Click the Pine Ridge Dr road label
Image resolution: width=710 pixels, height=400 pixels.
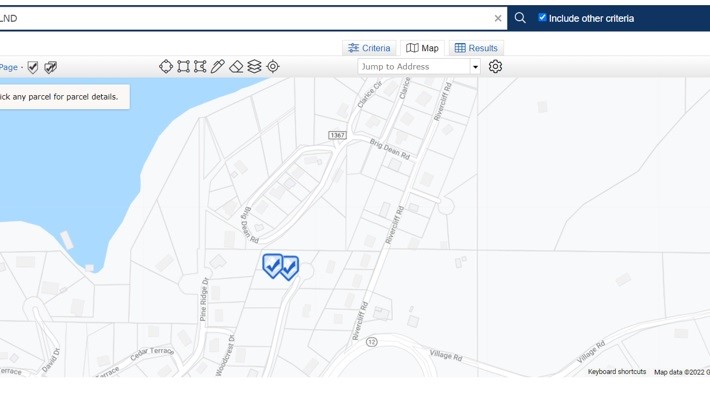(x=205, y=299)
